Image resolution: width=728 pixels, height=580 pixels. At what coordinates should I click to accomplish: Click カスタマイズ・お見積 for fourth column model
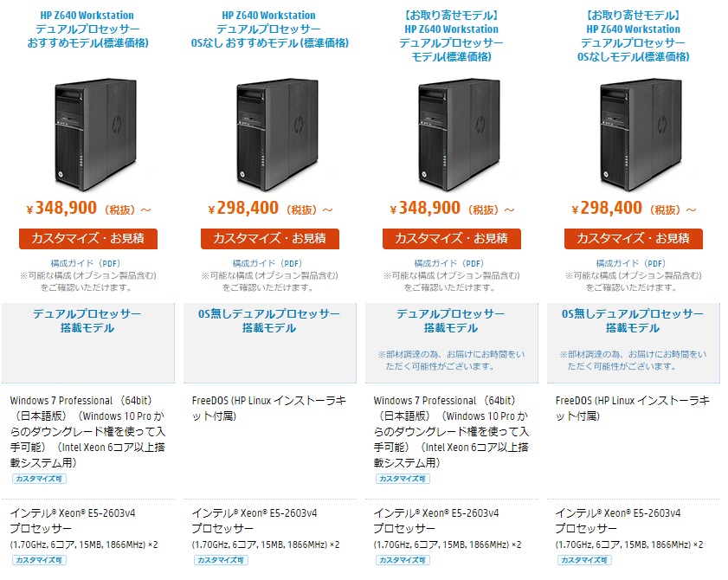[x=634, y=239]
